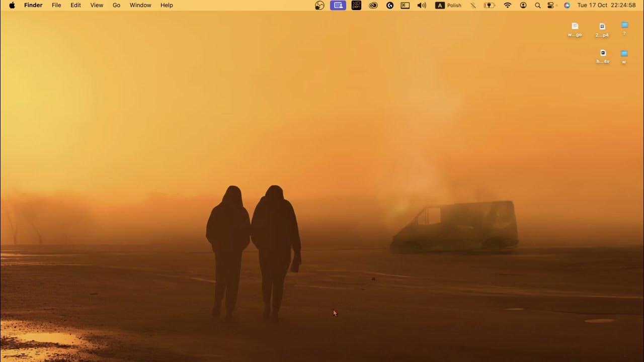Toggle Control Center from the menu bar
The height and width of the screenshot is (362, 644).
point(551,6)
